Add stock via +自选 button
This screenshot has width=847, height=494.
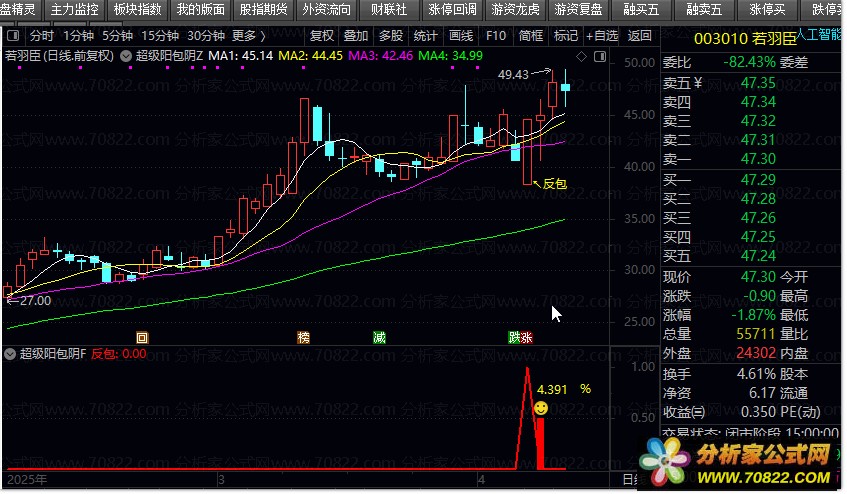[602, 36]
